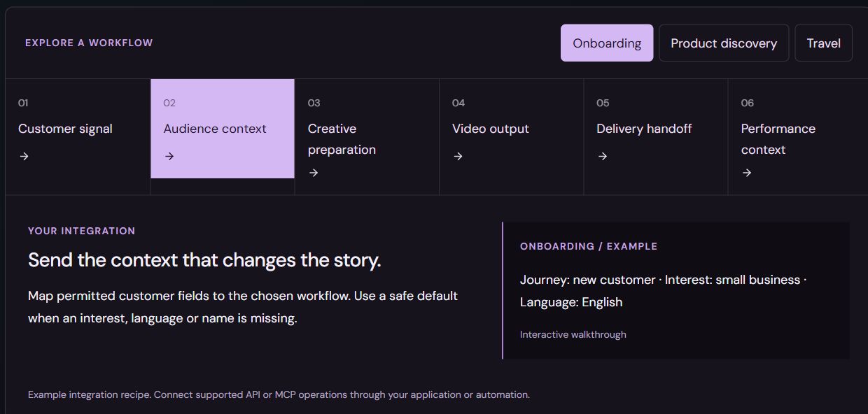
Task: Click arrow icon under Delivery handoff
Action: tap(603, 157)
